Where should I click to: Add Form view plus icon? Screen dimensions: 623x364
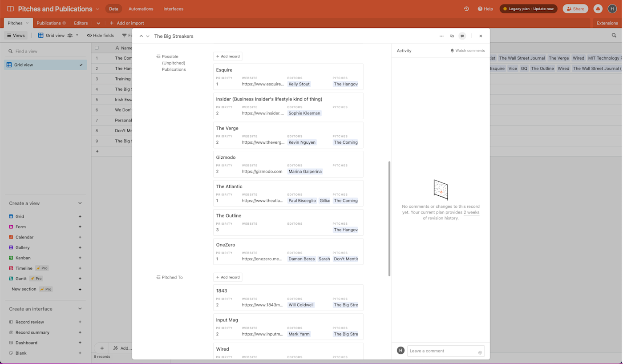point(80,227)
